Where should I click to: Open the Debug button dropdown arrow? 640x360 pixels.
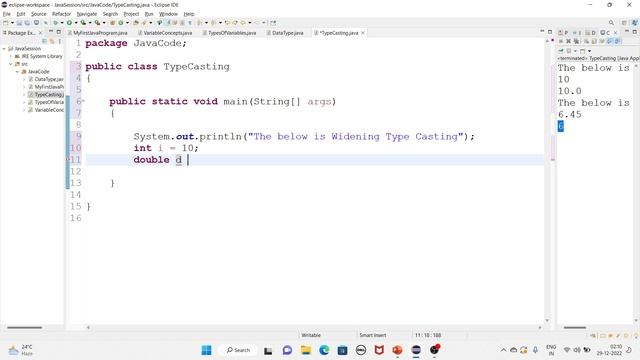coord(62,22)
